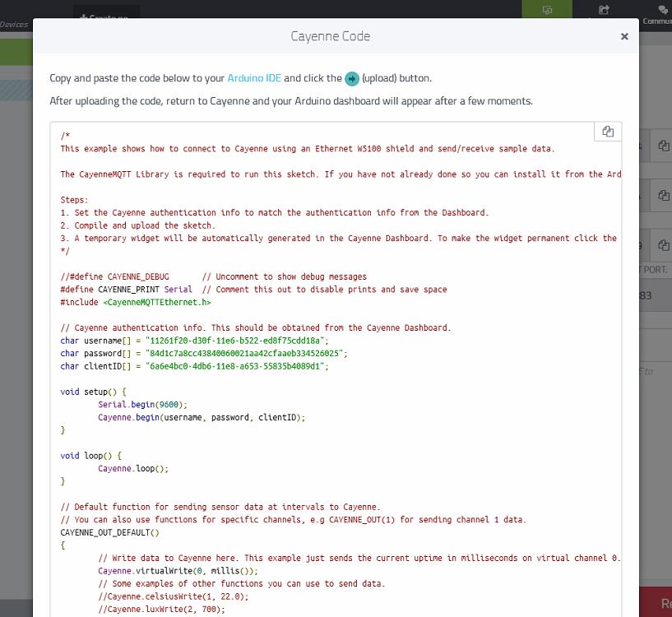Click the 'Cayenne.loop();' line
Screen dimensions: 672x617
133,469
